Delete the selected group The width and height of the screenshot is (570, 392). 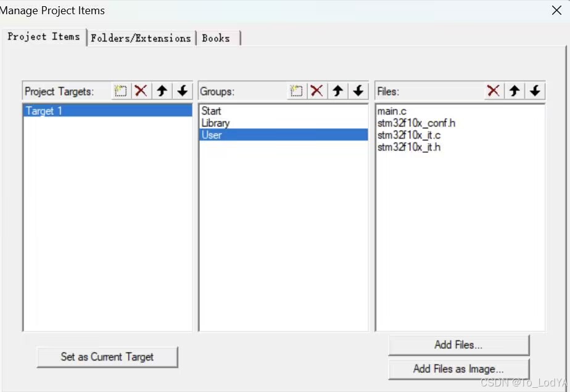tap(317, 91)
